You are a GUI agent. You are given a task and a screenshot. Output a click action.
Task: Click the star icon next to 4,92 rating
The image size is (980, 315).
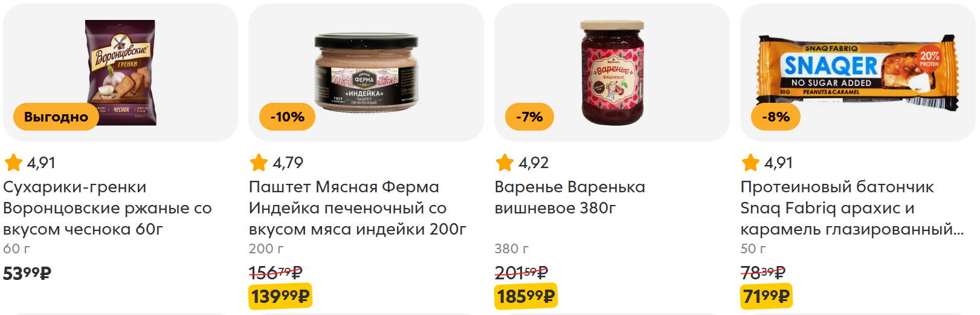click(505, 163)
